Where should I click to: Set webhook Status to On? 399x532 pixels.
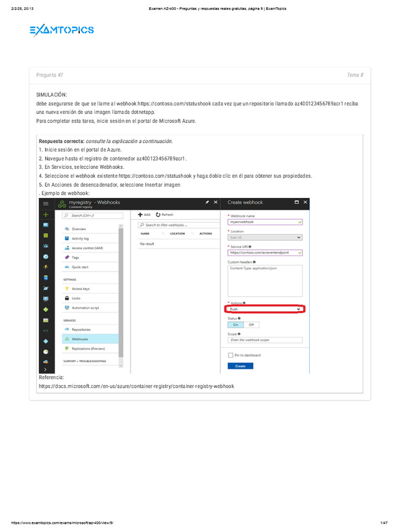[x=235, y=325]
